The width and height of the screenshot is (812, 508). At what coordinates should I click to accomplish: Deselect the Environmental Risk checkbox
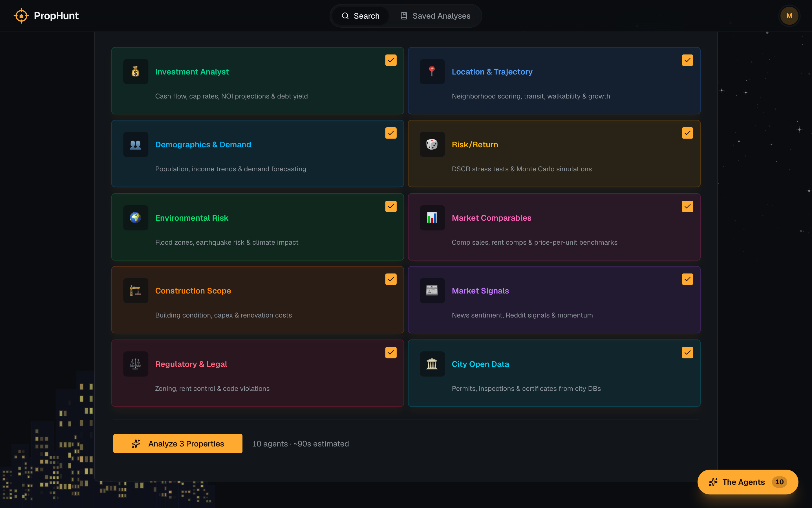(x=391, y=206)
